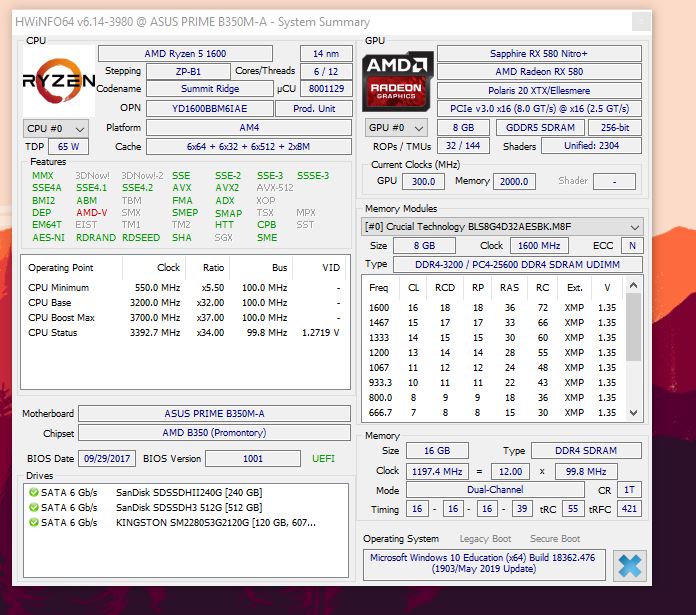Image resolution: width=696 pixels, height=615 pixels.
Task: Click the AVX2 feature label
Action: (x=227, y=188)
